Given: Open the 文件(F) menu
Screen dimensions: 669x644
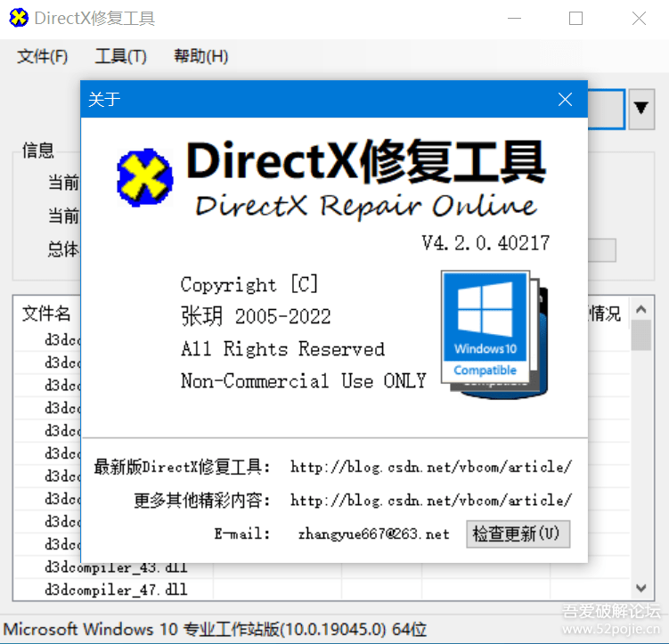Looking at the screenshot, I should point(42,56).
